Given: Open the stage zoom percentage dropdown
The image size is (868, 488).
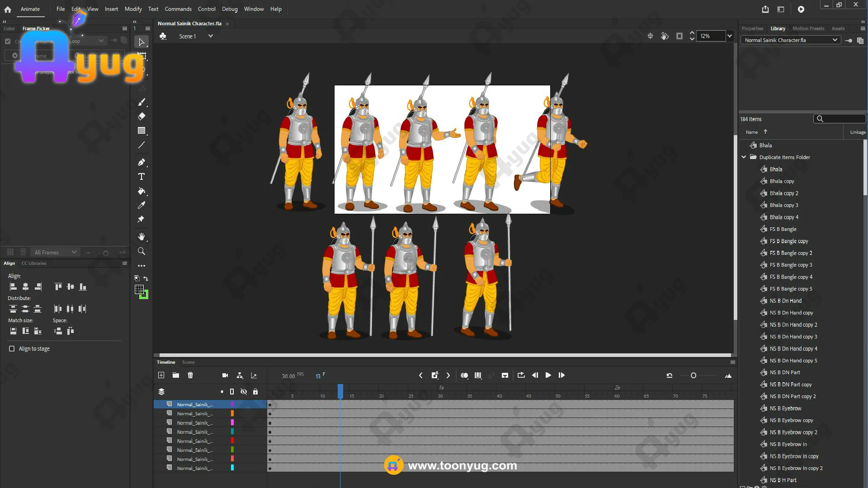Looking at the screenshot, I should point(729,36).
